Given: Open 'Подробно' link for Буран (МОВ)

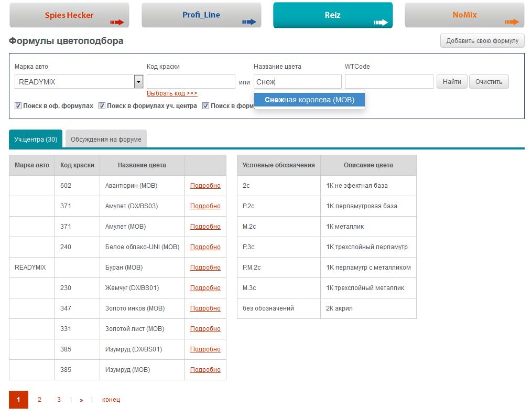Looking at the screenshot, I should pos(205,268).
